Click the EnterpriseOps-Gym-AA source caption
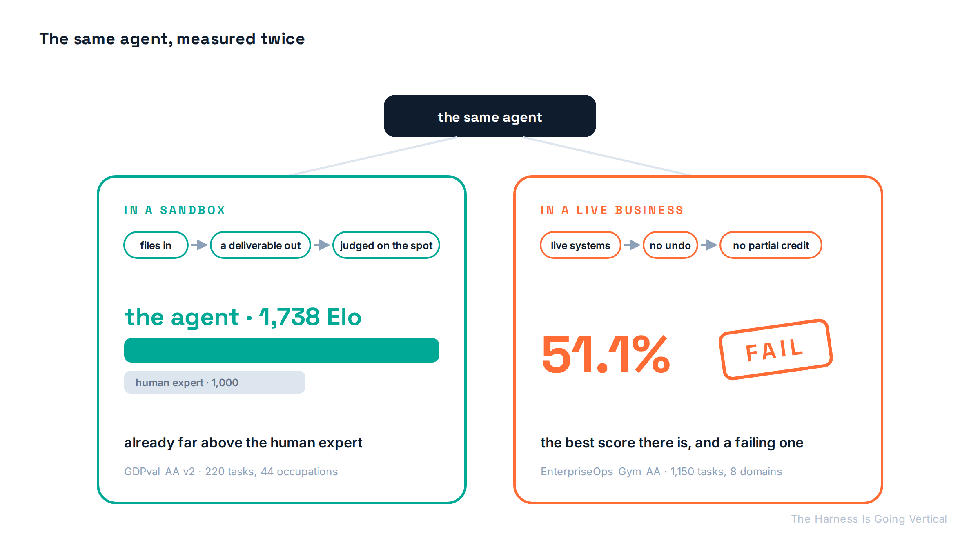 pyautogui.click(x=661, y=472)
